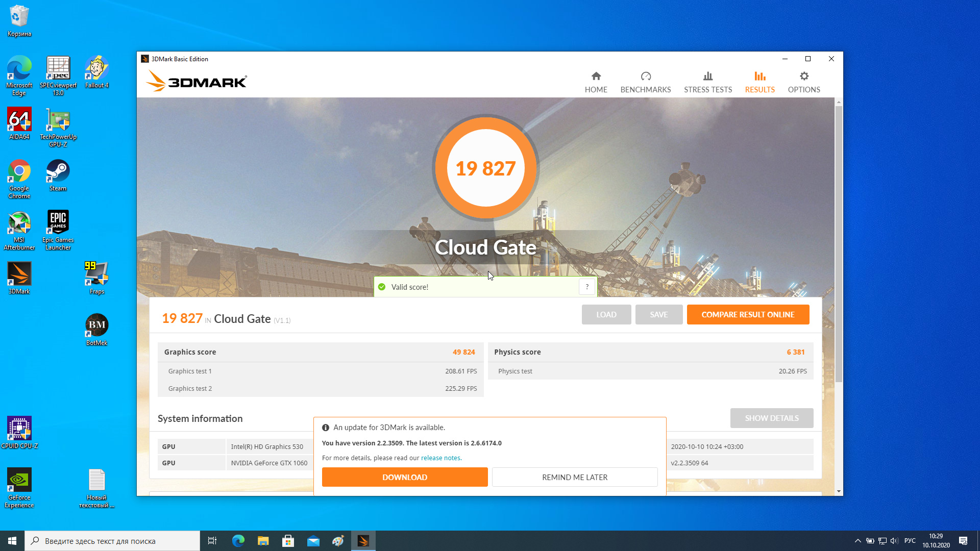Open the release notes link
The width and height of the screenshot is (980, 551).
[x=440, y=458]
